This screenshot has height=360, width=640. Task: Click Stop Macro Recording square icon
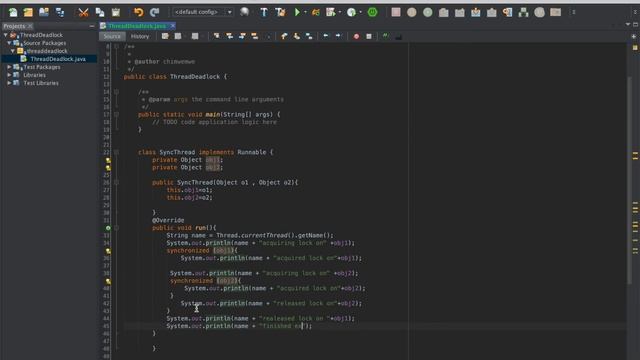point(369,36)
